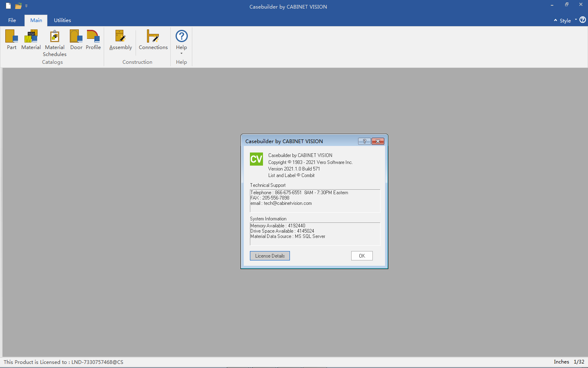Open the Style dropdown
The height and width of the screenshot is (368, 588).
568,20
